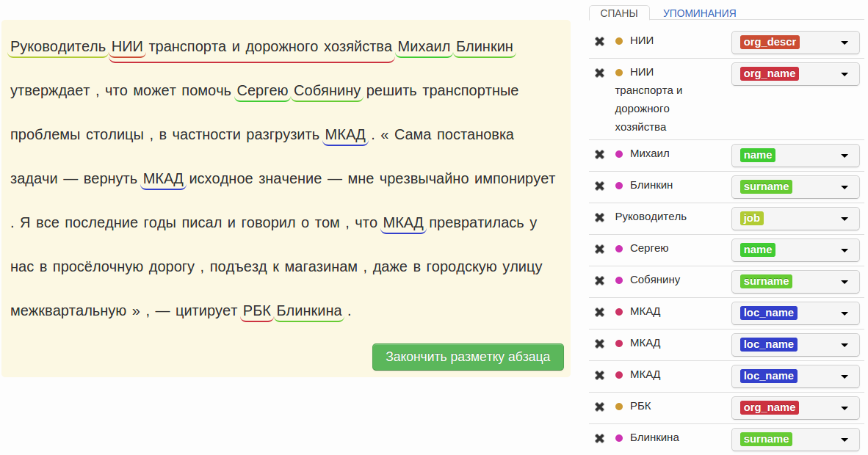Switch to the УПОМИНАНИЯ tab
868x455 pixels.
click(x=699, y=13)
